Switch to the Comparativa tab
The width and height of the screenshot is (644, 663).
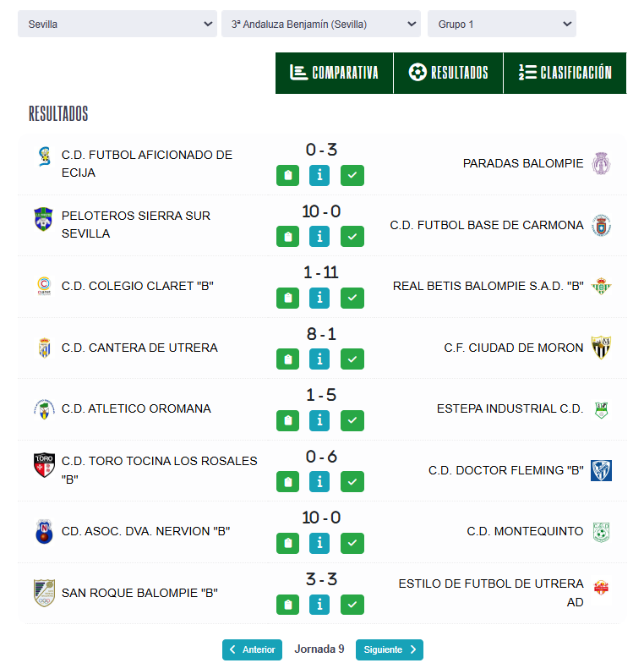[334, 73]
